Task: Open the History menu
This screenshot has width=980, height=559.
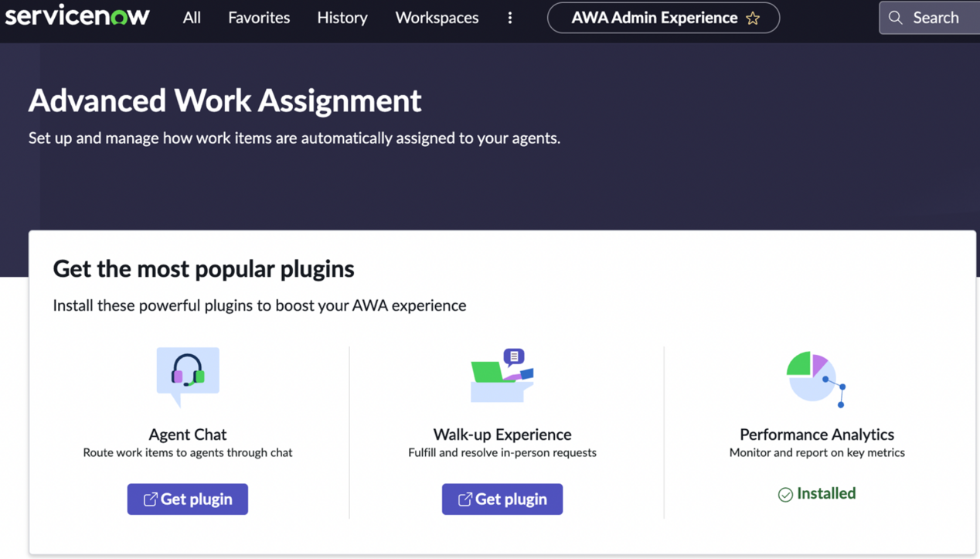Action: (x=342, y=17)
